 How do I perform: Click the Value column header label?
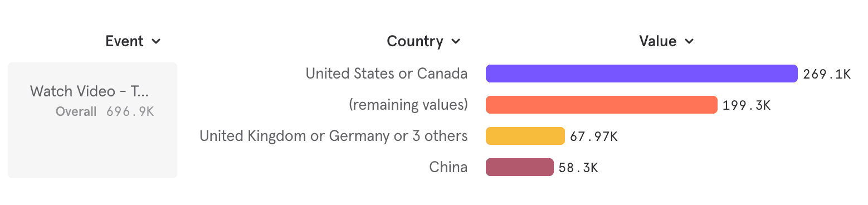(x=657, y=41)
